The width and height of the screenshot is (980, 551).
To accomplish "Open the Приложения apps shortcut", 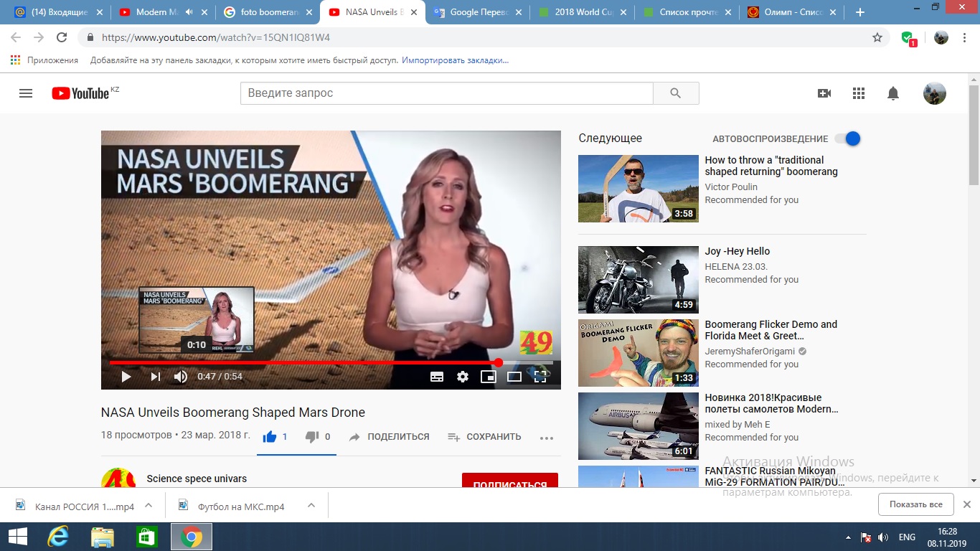I will [44, 60].
